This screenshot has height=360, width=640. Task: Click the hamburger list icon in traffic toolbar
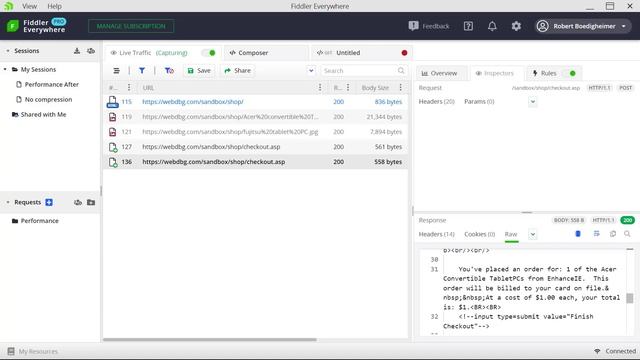point(116,71)
